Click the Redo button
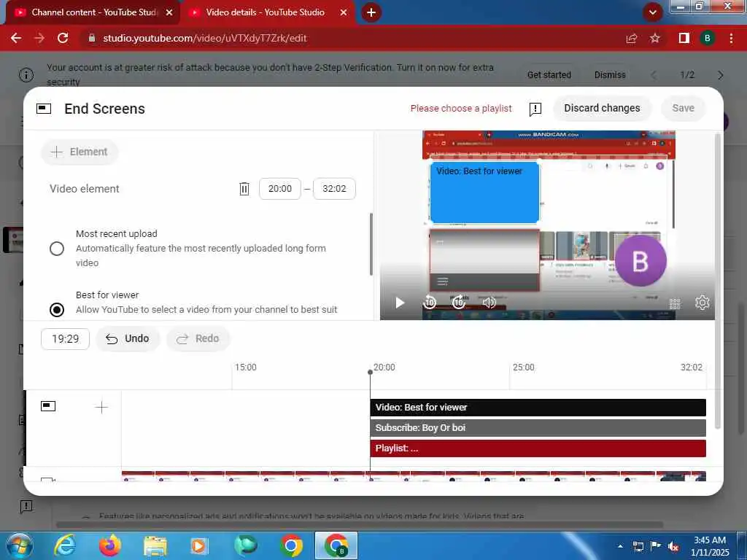This screenshot has height=560, width=747. tap(198, 338)
